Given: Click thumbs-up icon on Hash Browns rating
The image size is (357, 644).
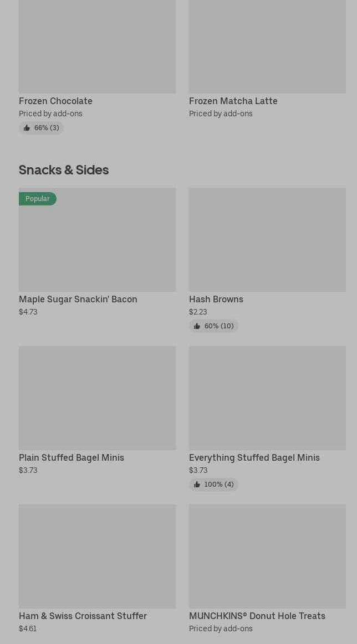Looking at the screenshot, I should click(x=197, y=326).
